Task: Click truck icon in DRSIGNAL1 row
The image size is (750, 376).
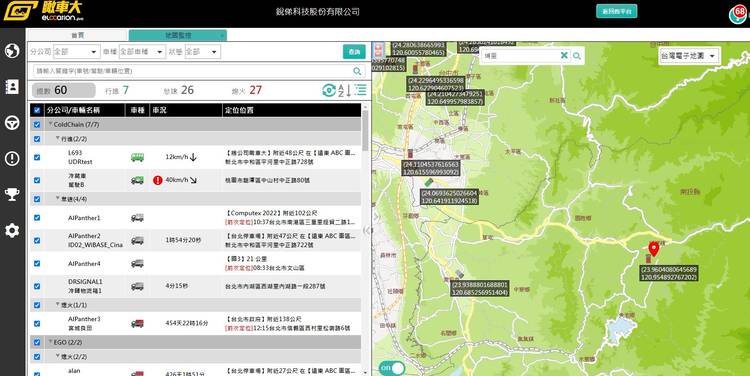Action: click(x=137, y=286)
